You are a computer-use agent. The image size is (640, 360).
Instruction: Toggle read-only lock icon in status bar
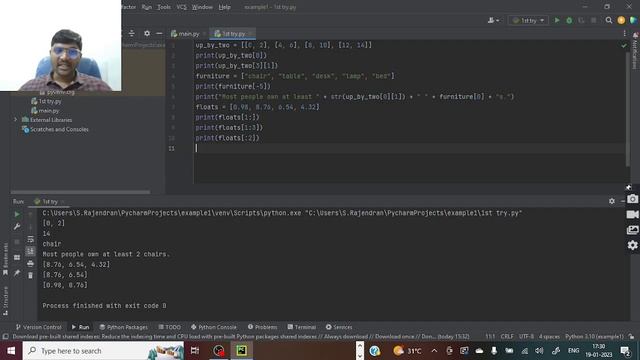631,337
